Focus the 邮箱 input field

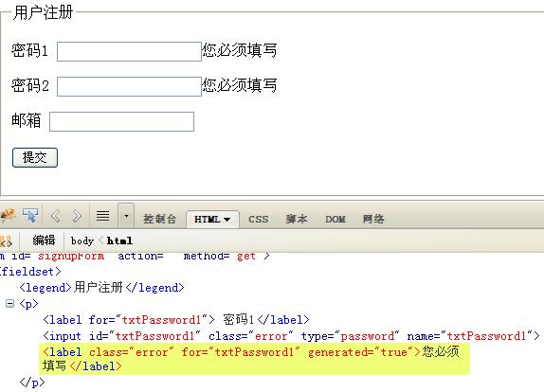[121, 121]
